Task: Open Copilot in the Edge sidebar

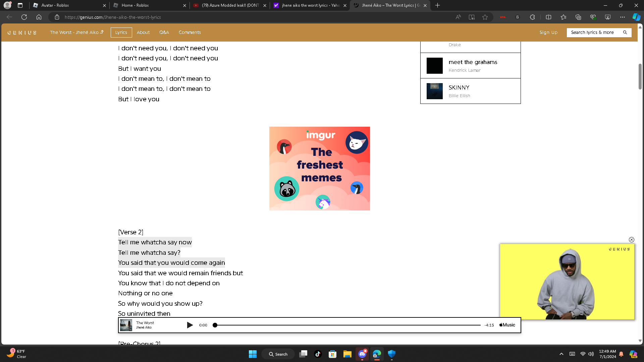Action: click(636, 17)
